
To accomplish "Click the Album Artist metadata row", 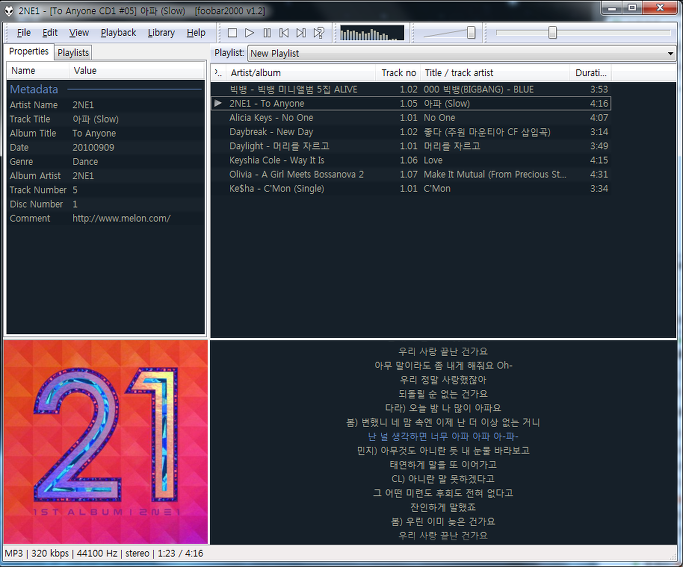I will [x=106, y=176].
